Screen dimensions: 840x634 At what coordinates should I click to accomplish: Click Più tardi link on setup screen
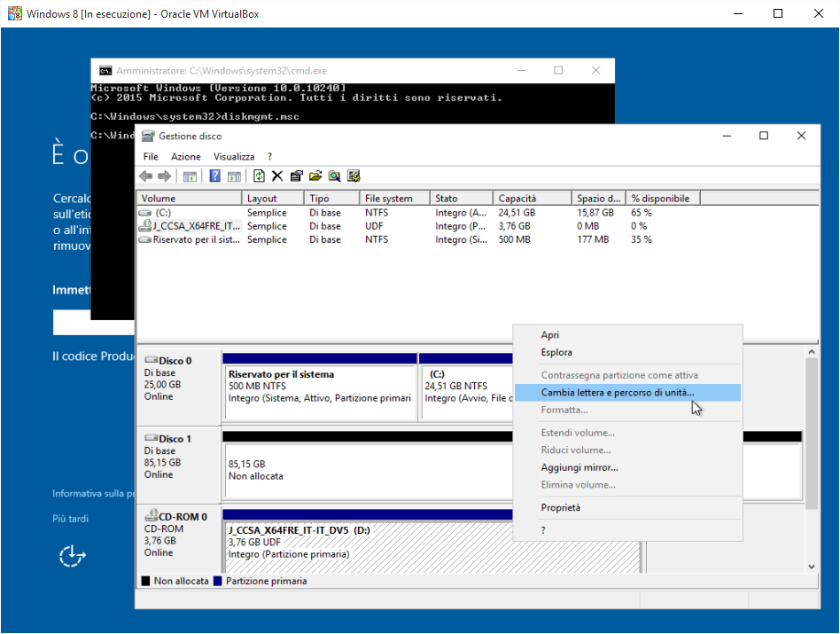tap(70, 519)
